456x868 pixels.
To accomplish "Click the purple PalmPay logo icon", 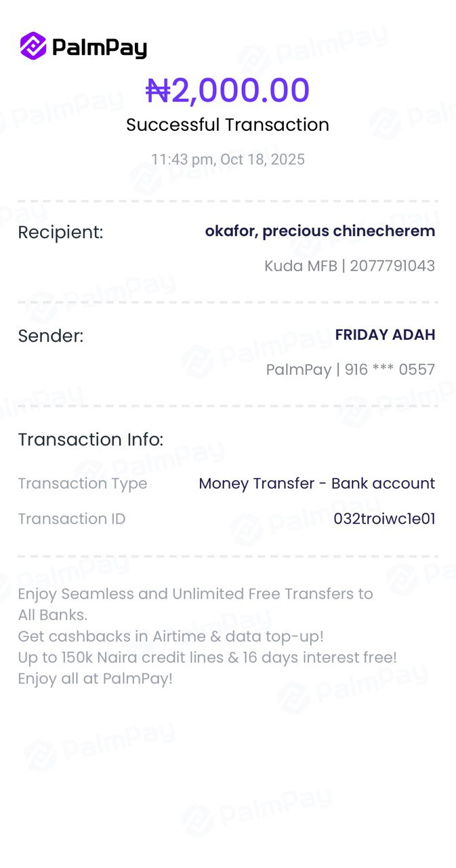I will [33, 46].
